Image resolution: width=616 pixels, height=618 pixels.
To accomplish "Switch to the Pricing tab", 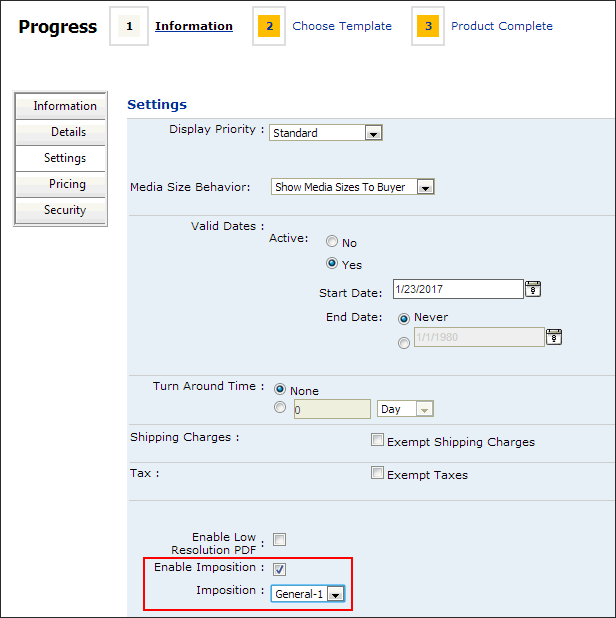I will pos(61,184).
